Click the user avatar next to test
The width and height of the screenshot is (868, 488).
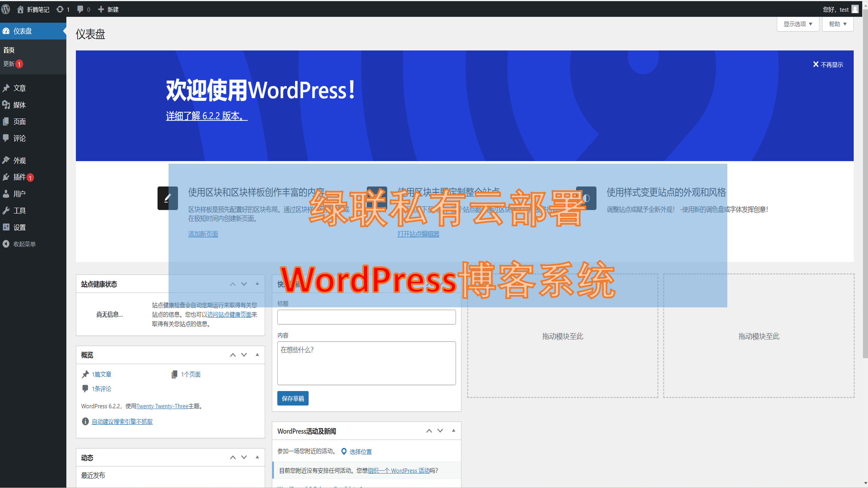(x=855, y=9)
